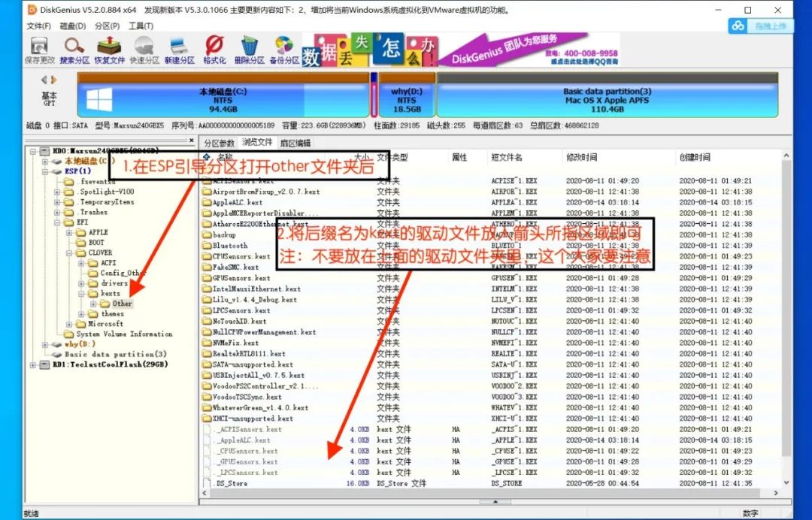Sort by the 修改时间 column header
This screenshot has width=812, height=520.
[x=581, y=157]
